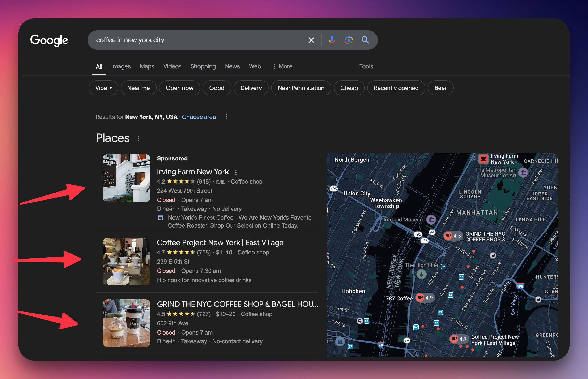Start voice search with microphone icon
Viewport: 588px width, 379px height.
point(332,40)
